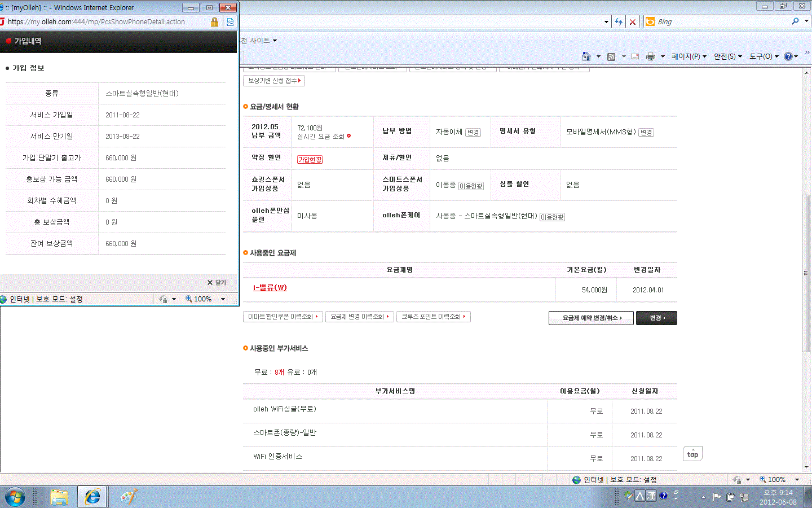812x508 pixels.
Task: Click 보상기변 신청 접수 button
Action: click(x=274, y=81)
